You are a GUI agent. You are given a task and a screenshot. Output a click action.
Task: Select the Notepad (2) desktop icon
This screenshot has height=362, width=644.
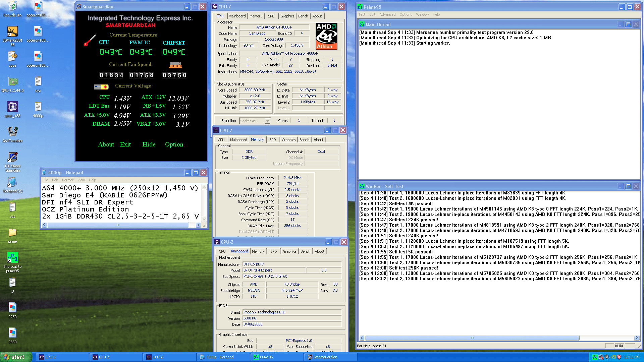(x=12, y=185)
